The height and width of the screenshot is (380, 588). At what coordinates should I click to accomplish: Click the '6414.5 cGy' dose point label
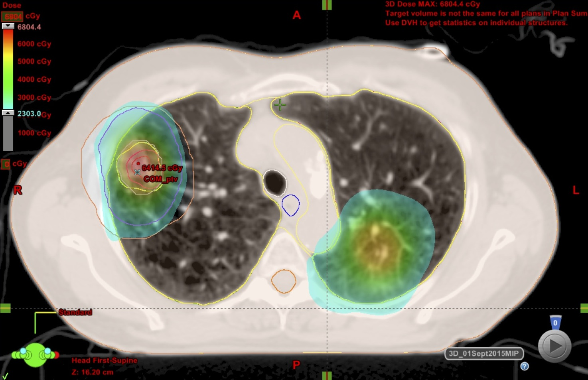tap(162, 168)
